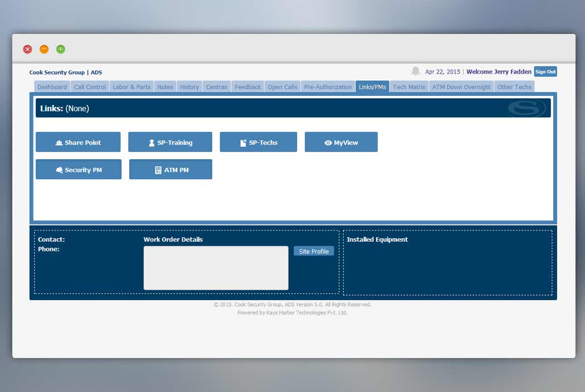
Task: Click the orange minimize window button
Action: [44, 49]
